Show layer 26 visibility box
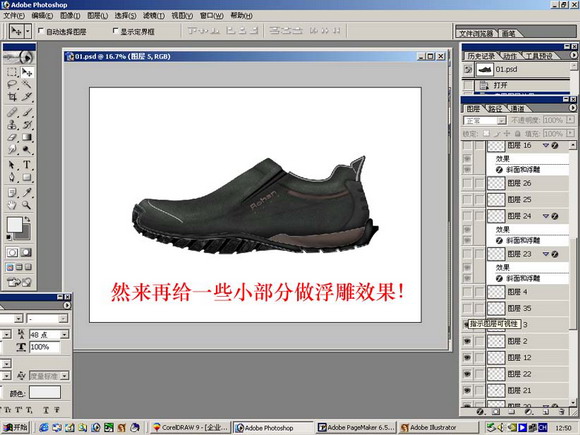The height and width of the screenshot is (435, 580). [467, 183]
